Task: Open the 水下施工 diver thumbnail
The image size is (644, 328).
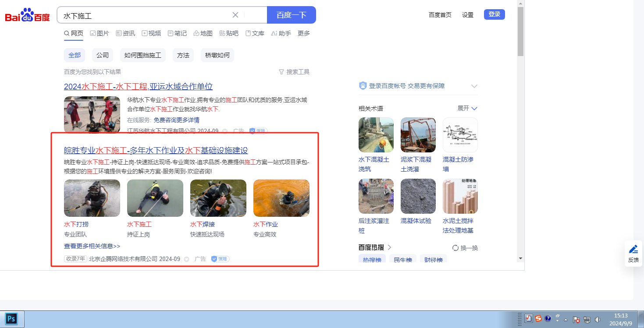Action: [155, 198]
